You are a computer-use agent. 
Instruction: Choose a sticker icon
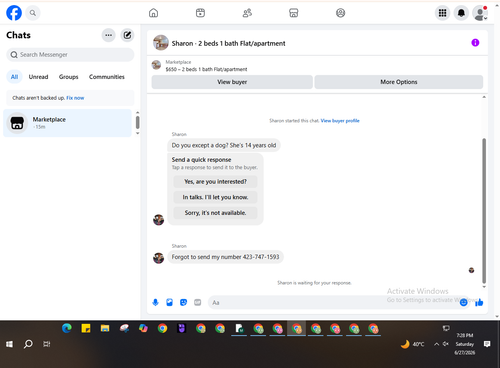tap(183, 302)
